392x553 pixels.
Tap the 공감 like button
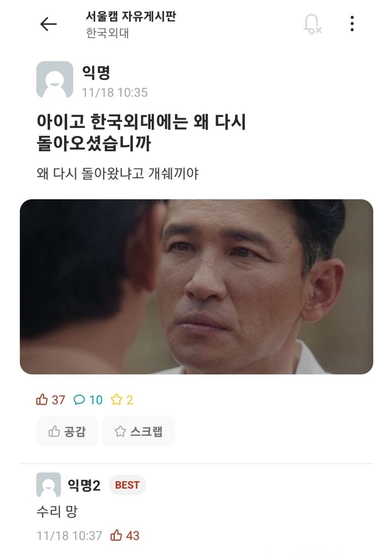pos(67,431)
